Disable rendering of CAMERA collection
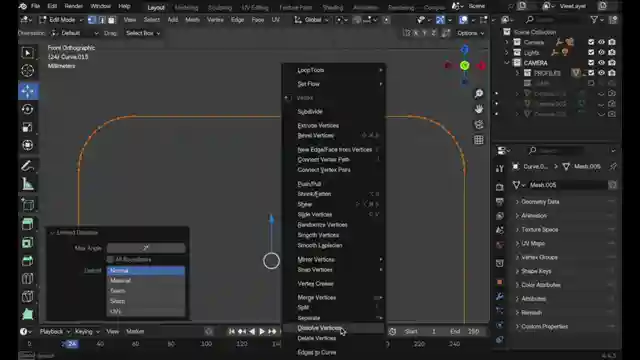The height and width of the screenshot is (360, 640). (612, 62)
